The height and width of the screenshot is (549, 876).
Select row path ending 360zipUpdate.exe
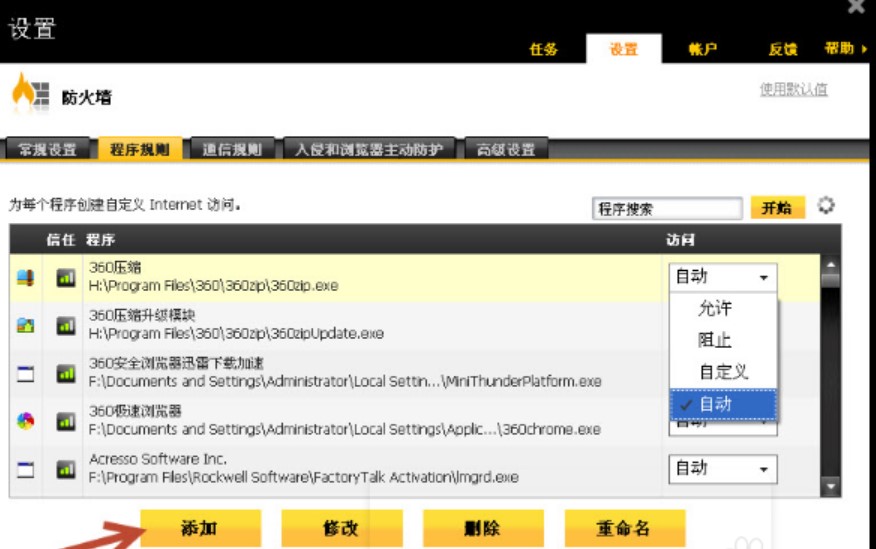click(236, 333)
